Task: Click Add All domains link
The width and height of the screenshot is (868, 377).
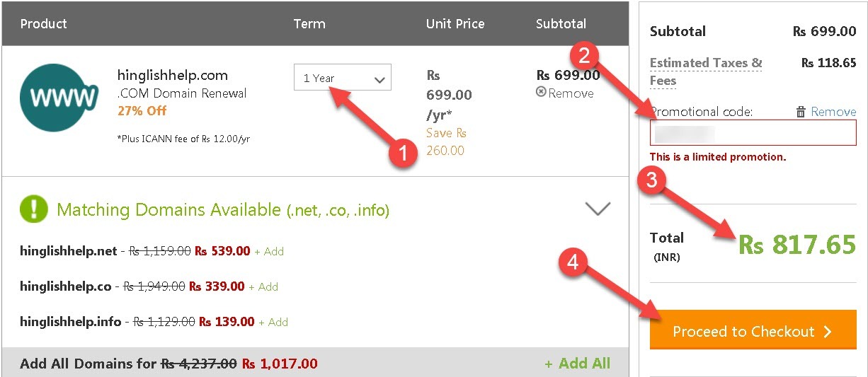Action: pyautogui.click(x=577, y=364)
